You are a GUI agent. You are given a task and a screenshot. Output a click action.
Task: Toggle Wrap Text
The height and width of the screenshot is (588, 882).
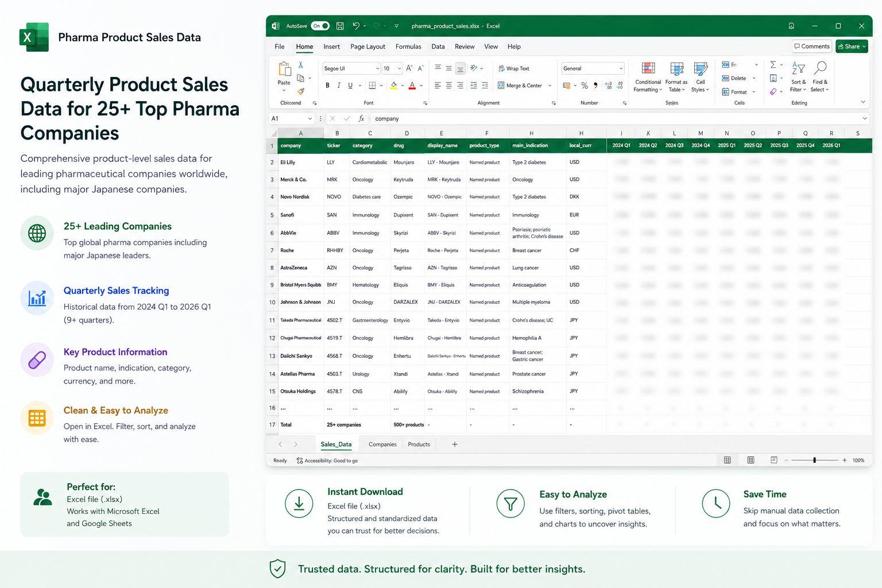click(514, 68)
